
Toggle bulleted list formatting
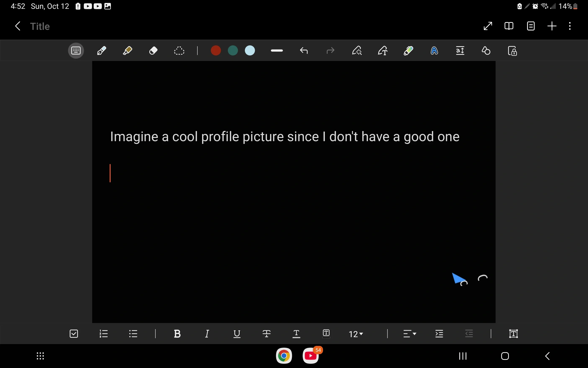pos(133,334)
